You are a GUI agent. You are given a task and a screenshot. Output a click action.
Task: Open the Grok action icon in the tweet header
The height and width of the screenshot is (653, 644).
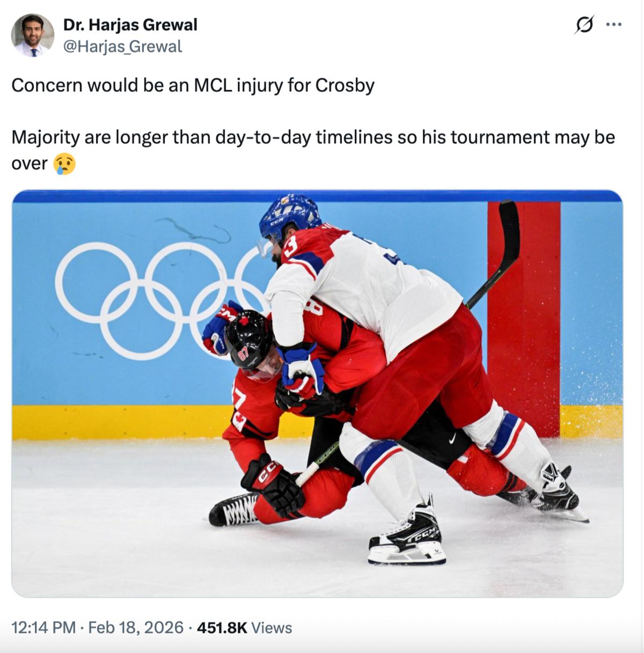[x=584, y=25]
